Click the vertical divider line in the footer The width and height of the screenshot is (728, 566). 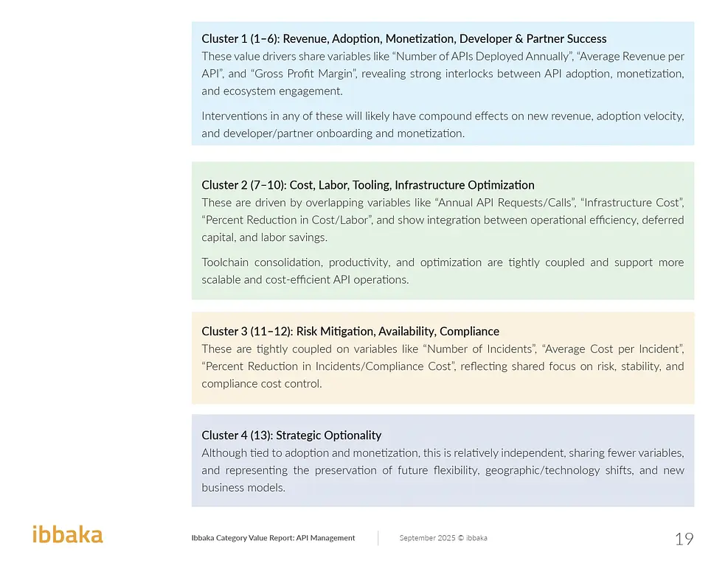tap(378, 538)
